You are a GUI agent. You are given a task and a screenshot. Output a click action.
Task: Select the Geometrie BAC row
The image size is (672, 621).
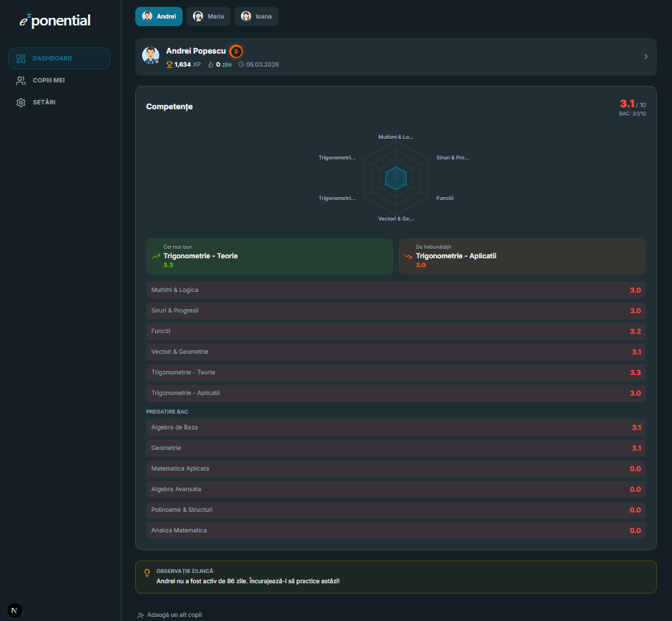pyautogui.click(x=396, y=448)
